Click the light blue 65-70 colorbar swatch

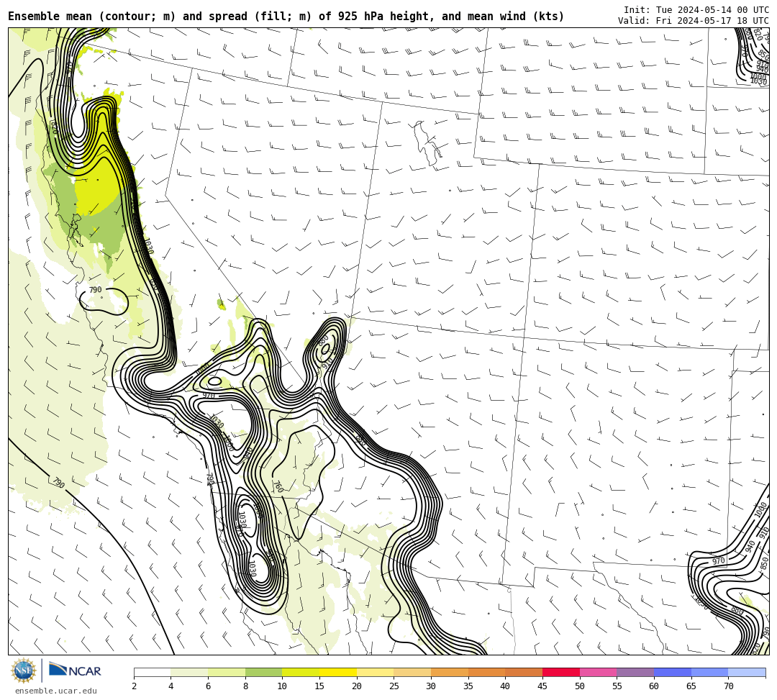point(709,672)
